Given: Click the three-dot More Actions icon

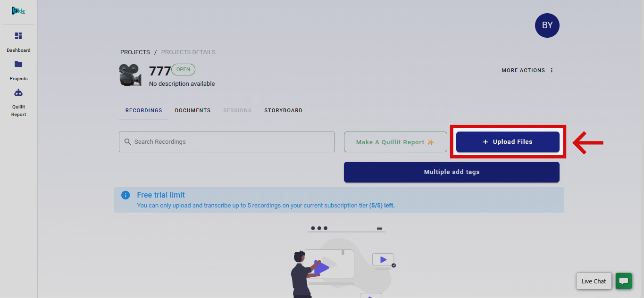Looking at the screenshot, I should tap(552, 70).
